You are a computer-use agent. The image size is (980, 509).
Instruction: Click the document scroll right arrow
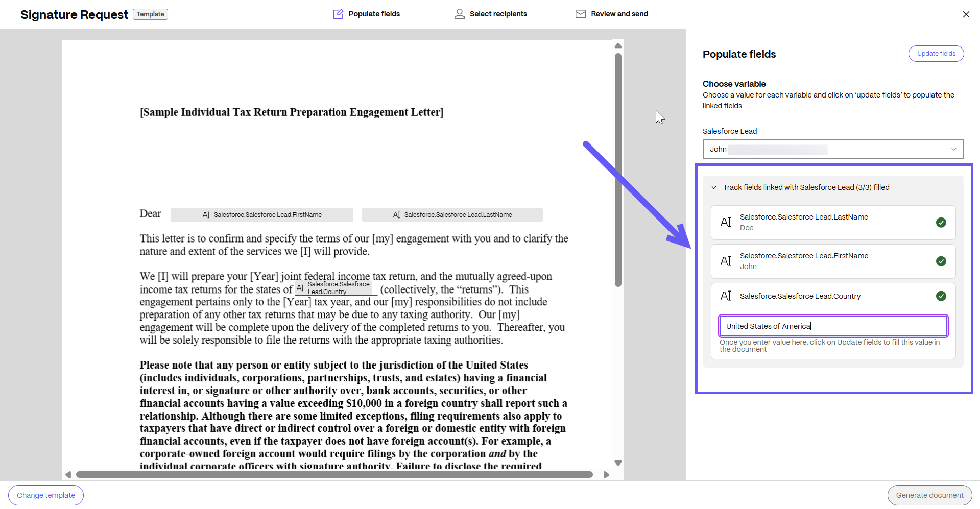(606, 475)
